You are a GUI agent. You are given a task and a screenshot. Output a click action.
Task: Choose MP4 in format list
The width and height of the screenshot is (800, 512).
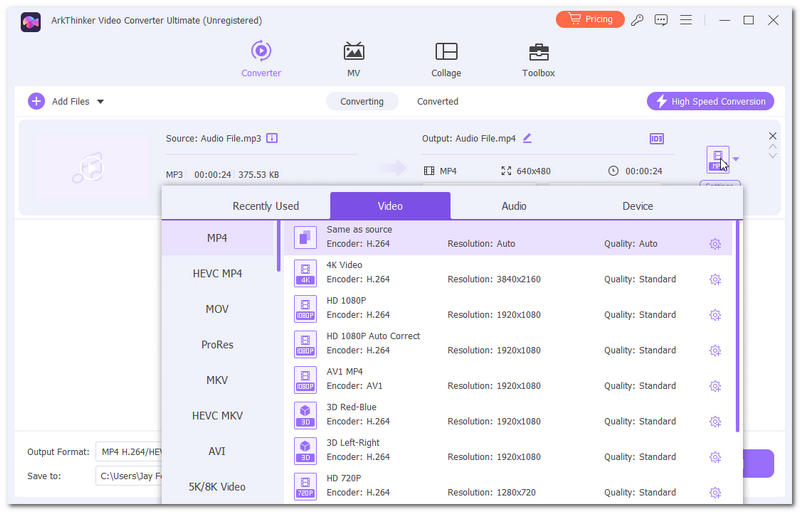pyautogui.click(x=219, y=238)
